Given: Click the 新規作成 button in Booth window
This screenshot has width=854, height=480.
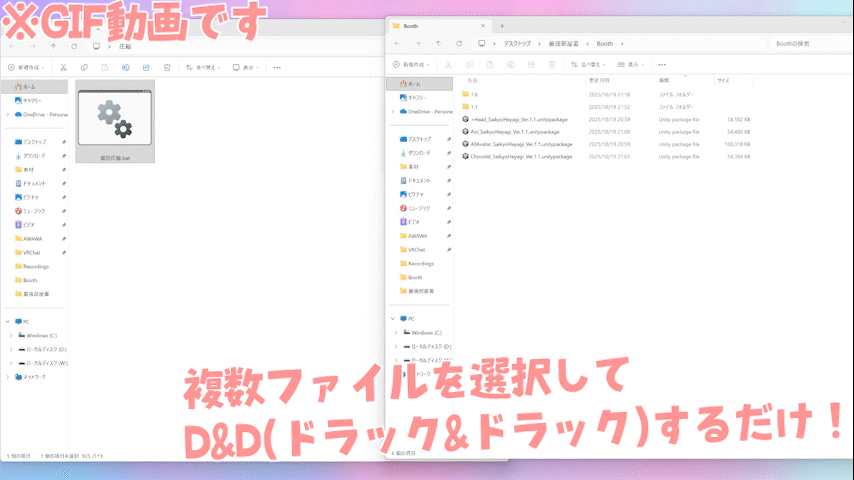Looking at the screenshot, I should tap(411, 65).
